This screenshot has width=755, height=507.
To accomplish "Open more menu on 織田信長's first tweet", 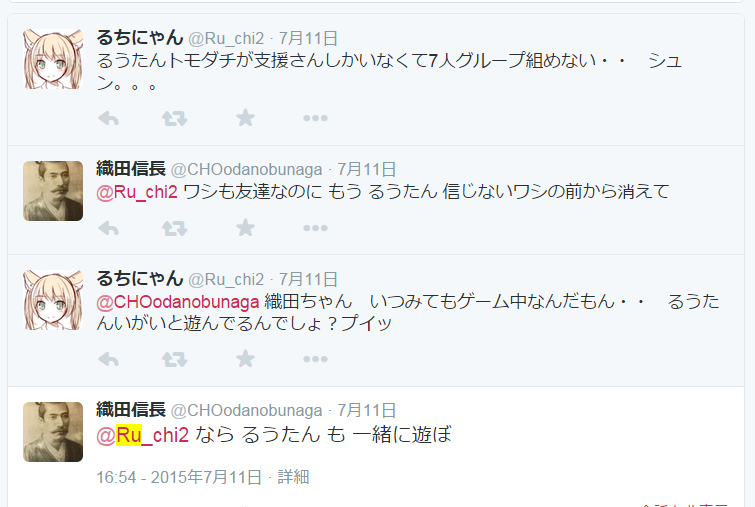I will (x=315, y=228).
